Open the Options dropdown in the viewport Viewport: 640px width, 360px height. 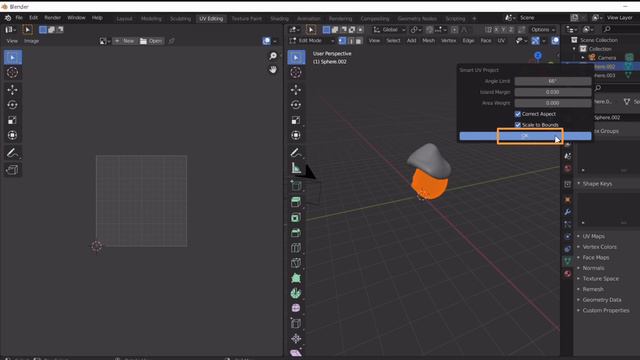(543, 30)
